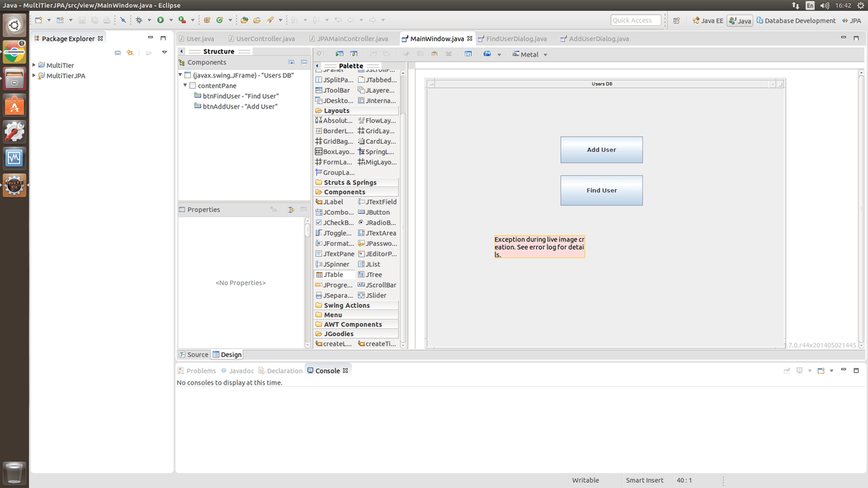
Task: Select JRadioButton item in the Palette
Action: (378, 223)
